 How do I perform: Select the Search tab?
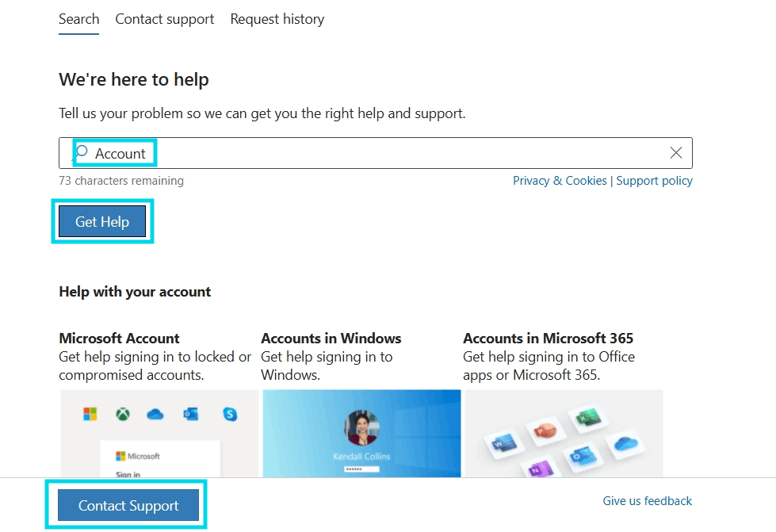coord(78,19)
